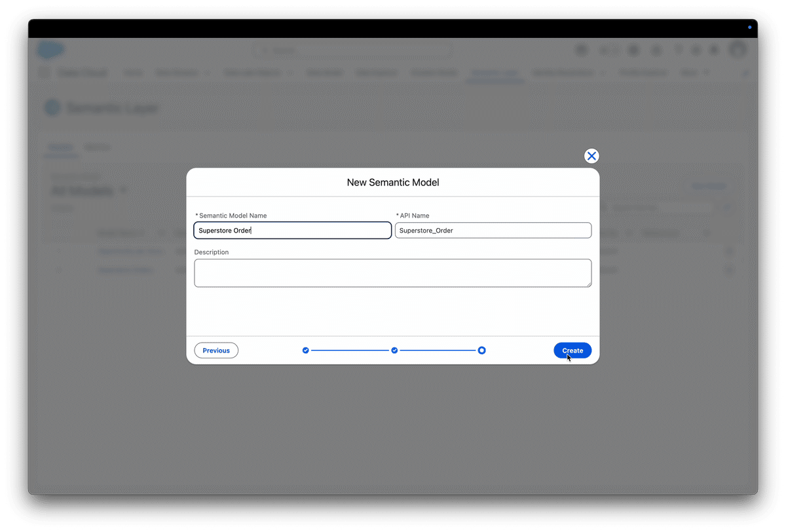Image resolution: width=786 pixels, height=532 pixels.
Task: Click the magnifier in the global search bar
Action: click(x=265, y=50)
